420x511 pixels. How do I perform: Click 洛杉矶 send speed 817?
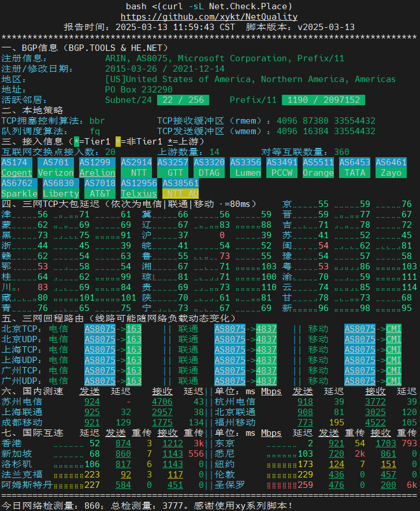(x=124, y=464)
